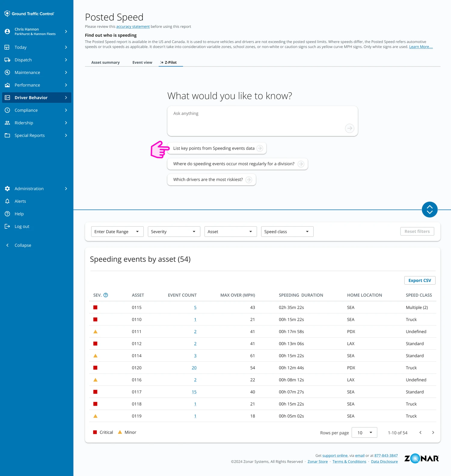Open the Compliance menu item
Screen dimensions: 451x476
pyautogui.click(x=37, y=110)
